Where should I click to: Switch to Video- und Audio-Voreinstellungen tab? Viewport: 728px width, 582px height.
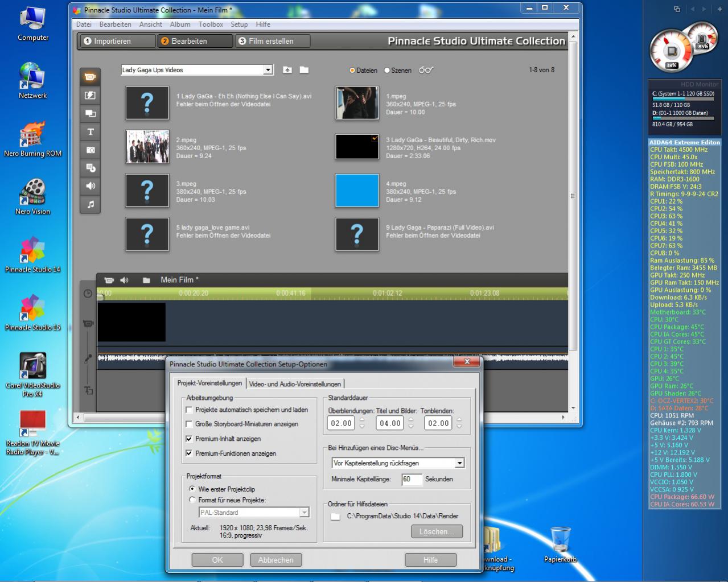coord(295,384)
